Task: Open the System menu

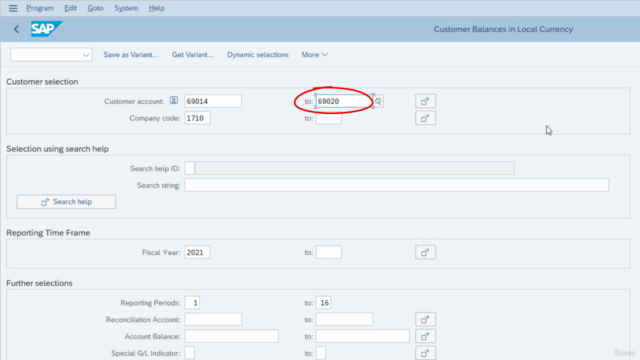Action: point(126,8)
